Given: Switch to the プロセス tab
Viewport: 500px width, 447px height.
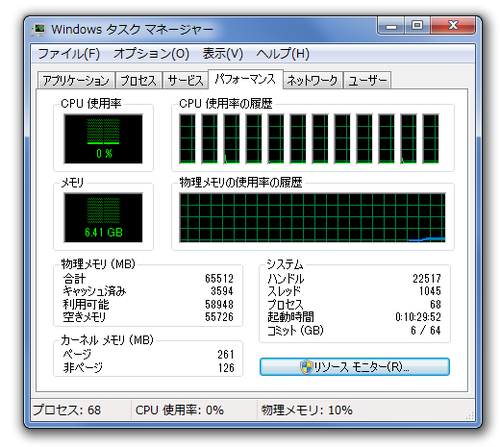Looking at the screenshot, I should click(x=139, y=80).
